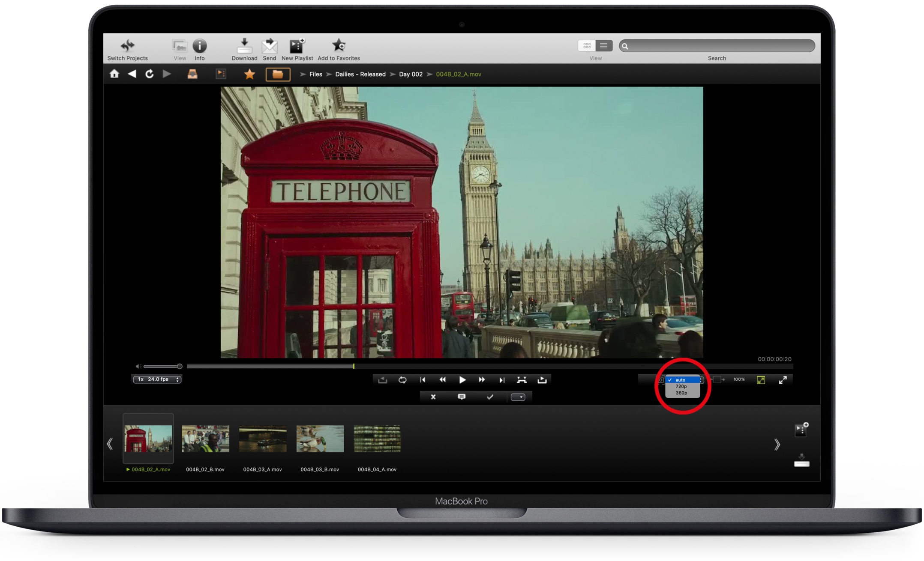
Task: Switch to list view mode
Action: pos(603,45)
